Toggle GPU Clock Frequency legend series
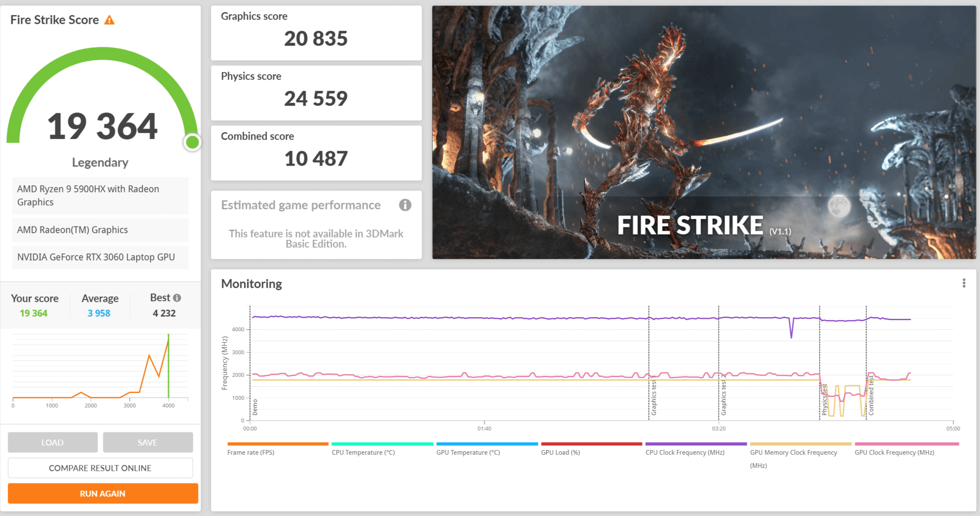This screenshot has width=980, height=516. 907,449
